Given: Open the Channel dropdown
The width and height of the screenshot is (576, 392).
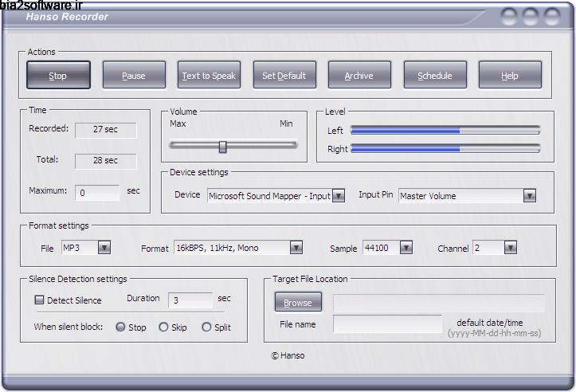Looking at the screenshot, I should [511, 248].
